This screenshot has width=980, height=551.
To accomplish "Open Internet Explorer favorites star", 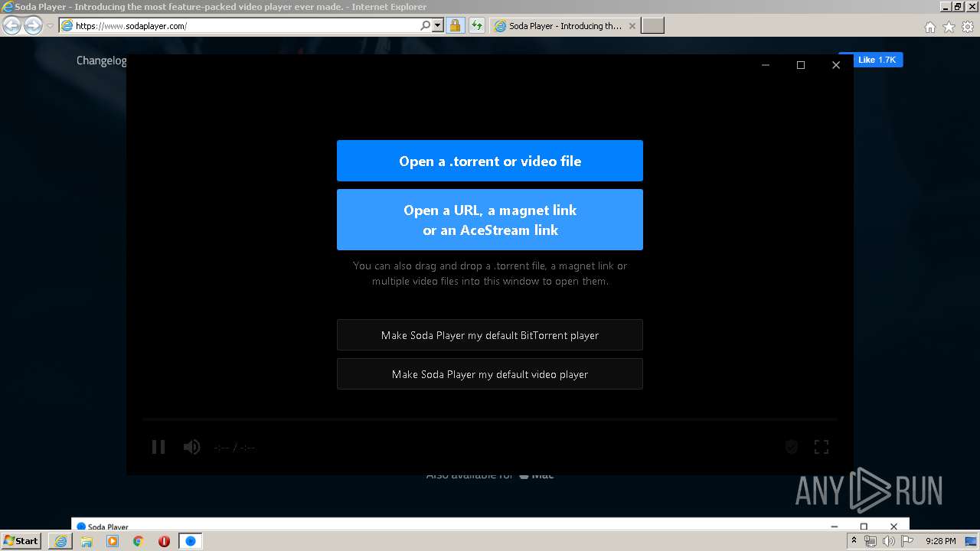I will pos(949,27).
